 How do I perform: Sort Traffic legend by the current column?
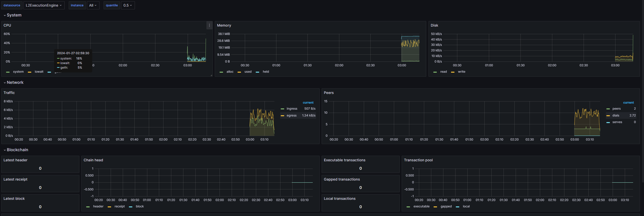coord(308,103)
